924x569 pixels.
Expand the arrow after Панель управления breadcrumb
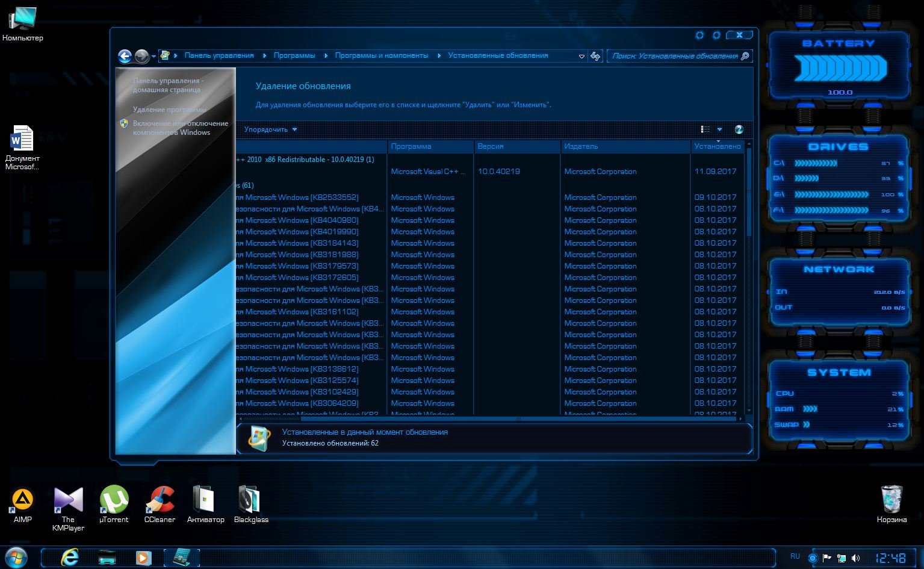click(x=264, y=55)
